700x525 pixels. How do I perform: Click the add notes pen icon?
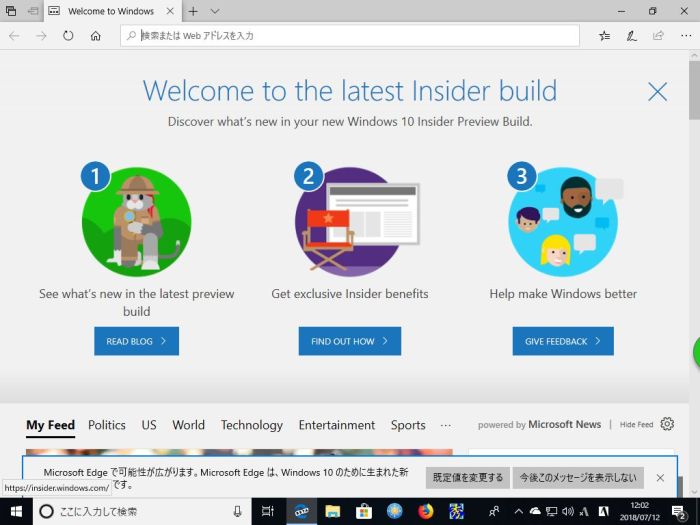tap(631, 35)
